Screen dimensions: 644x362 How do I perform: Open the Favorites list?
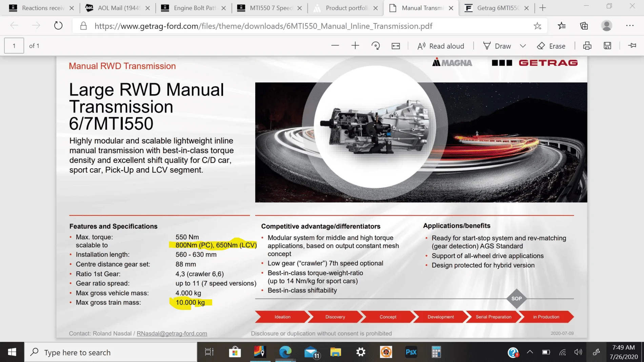[x=562, y=26]
